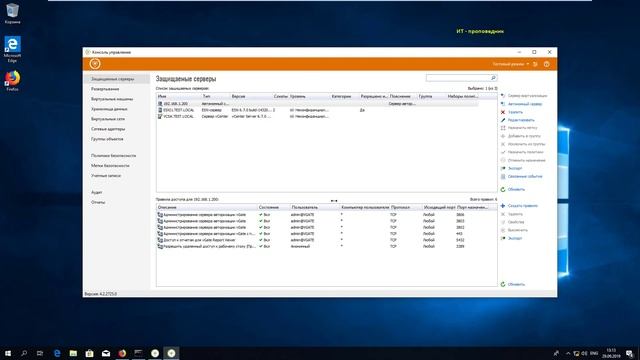The image size is (640, 360).
Task: Click Сервер виртуализации action
Action: (x=524, y=96)
